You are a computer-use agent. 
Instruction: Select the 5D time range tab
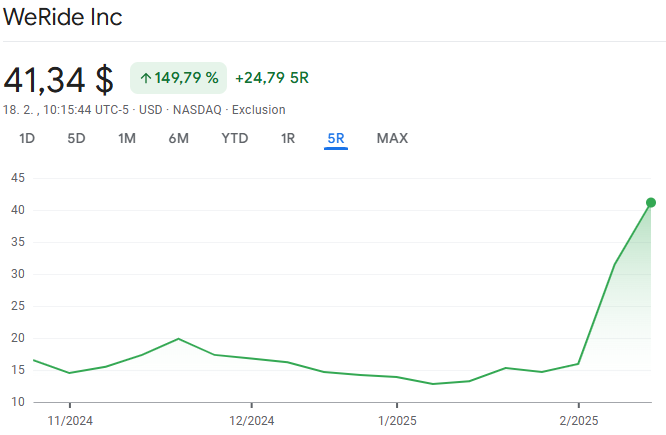76,139
